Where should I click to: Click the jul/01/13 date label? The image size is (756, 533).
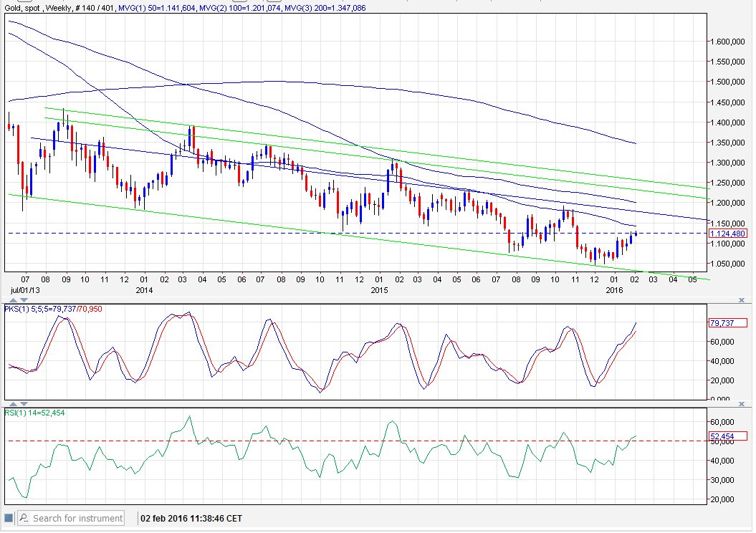(x=25, y=290)
